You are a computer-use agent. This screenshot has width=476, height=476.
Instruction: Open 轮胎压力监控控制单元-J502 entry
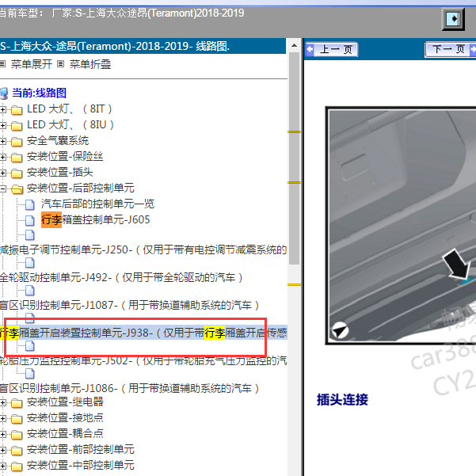143,360
